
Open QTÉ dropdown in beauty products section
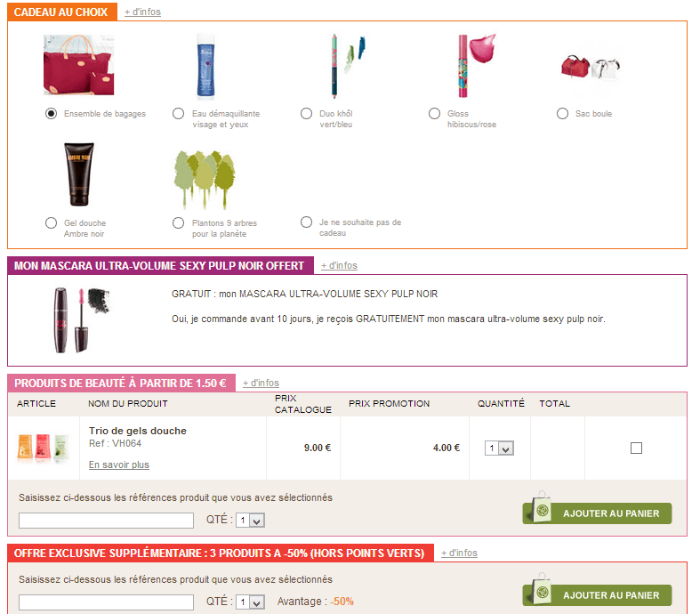coord(250,521)
